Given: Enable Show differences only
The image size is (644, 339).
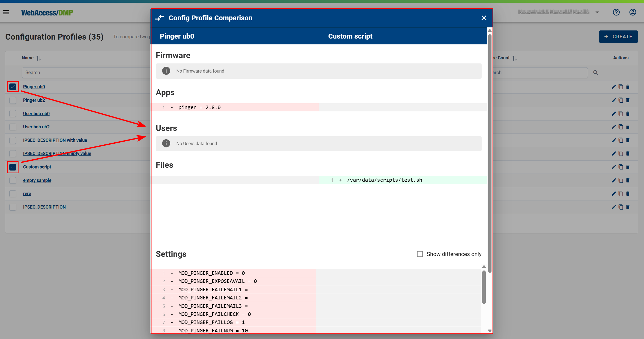Looking at the screenshot, I should point(420,254).
